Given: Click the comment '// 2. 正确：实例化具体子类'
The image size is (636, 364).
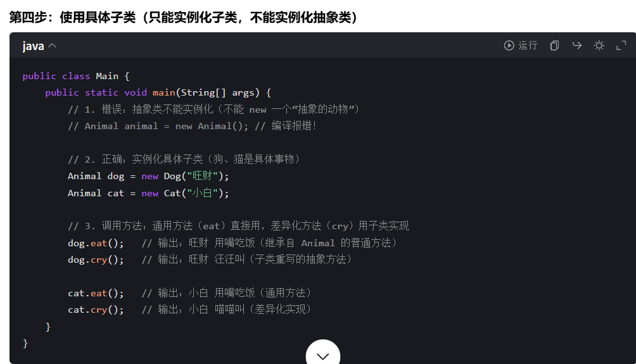Looking at the screenshot, I should (184, 160).
